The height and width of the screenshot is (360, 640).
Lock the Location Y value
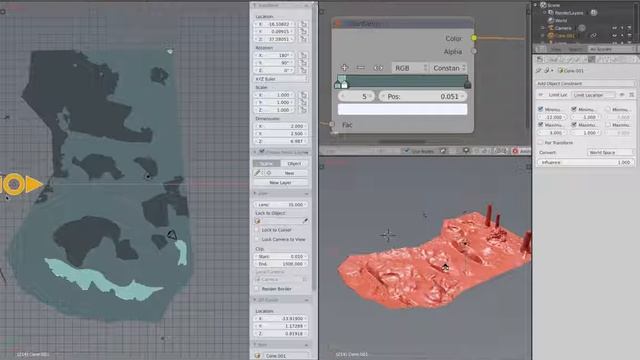(303, 31)
